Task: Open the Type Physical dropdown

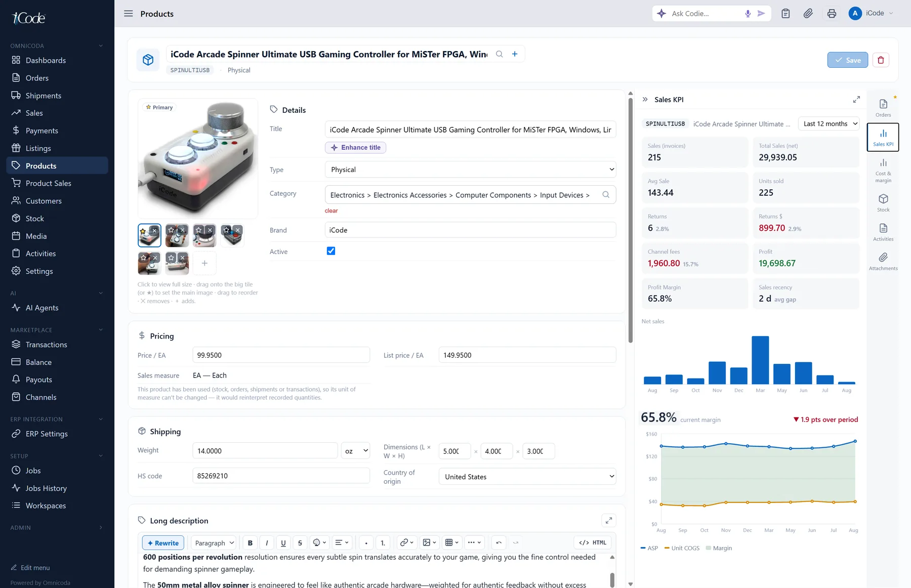Action: point(470,170)
